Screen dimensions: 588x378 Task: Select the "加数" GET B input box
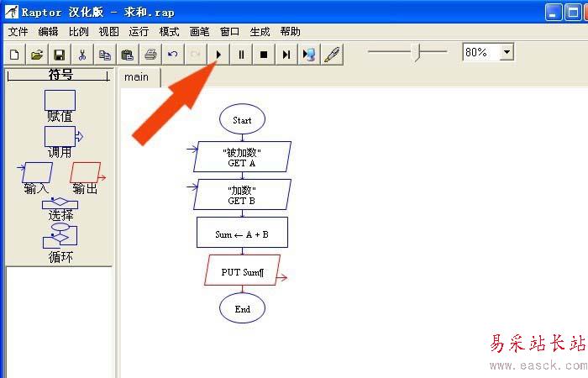pyautogui.click(x=242, y=195)
